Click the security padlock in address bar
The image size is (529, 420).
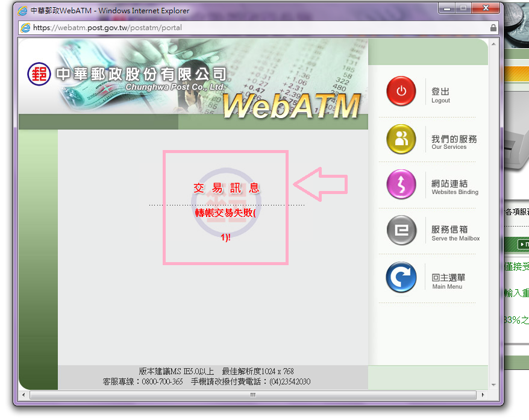[x=493, y=28]
